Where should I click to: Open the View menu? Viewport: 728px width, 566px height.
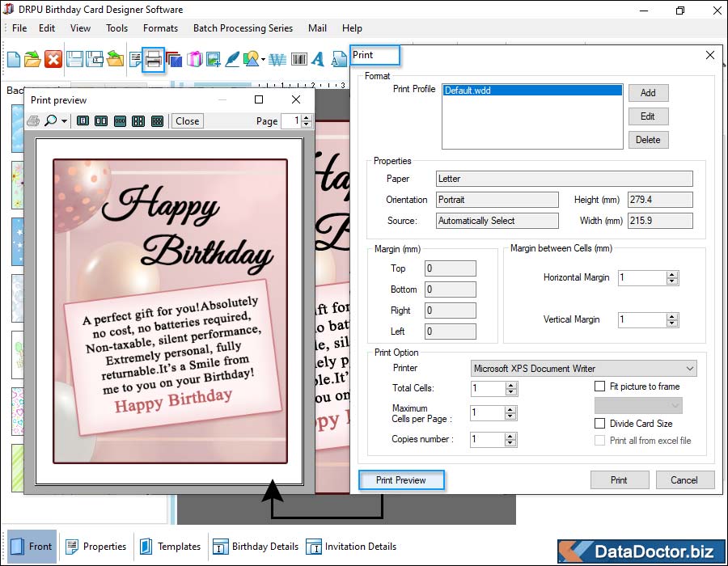click(x=80, y=28)
